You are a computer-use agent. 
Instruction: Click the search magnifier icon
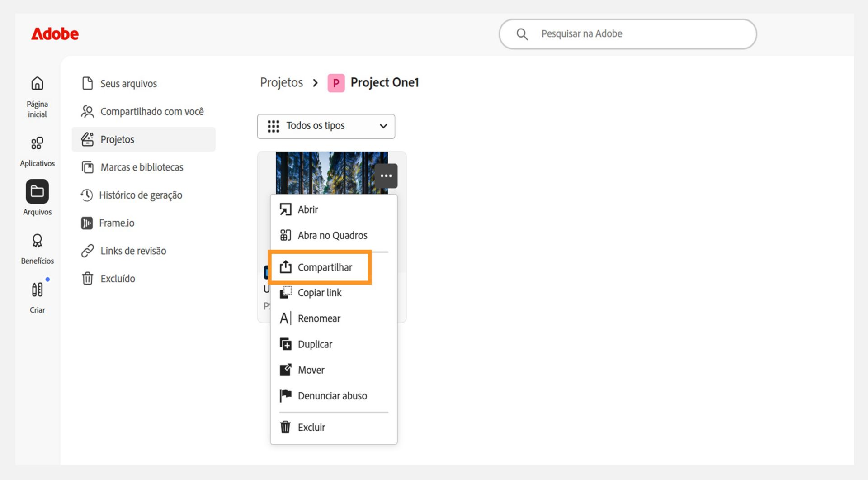coord(522,34)
